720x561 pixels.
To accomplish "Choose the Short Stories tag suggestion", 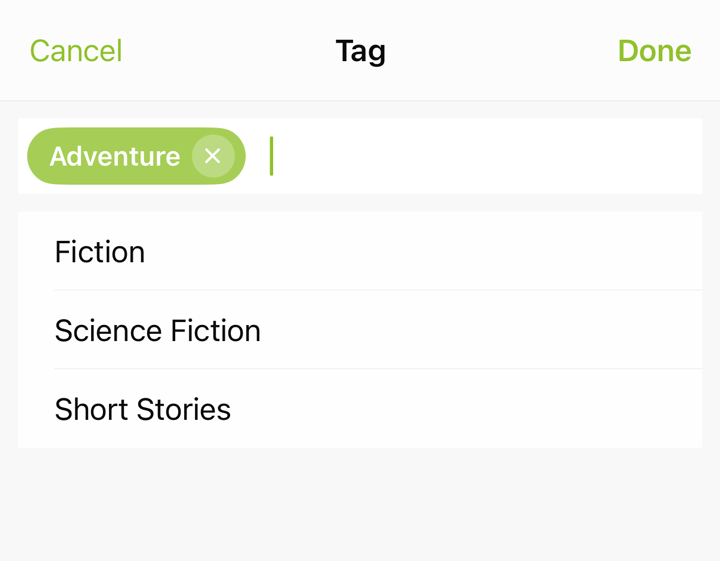I will [x=360, y=409].
